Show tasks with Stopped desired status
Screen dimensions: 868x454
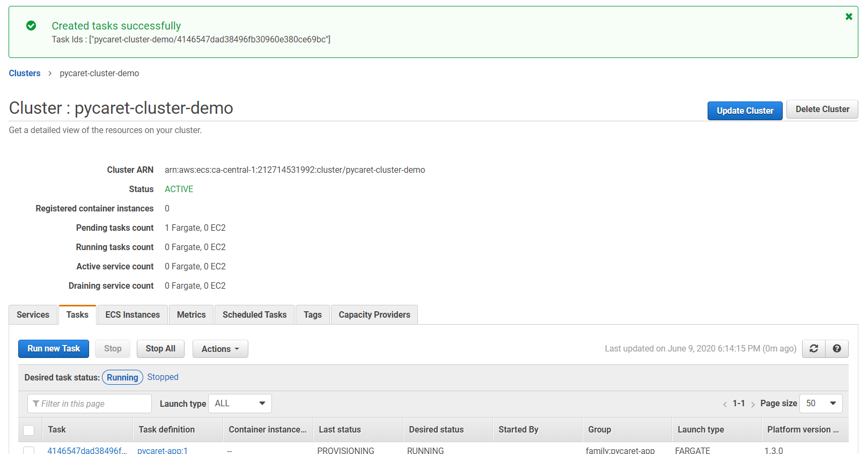tap(163, 377)
